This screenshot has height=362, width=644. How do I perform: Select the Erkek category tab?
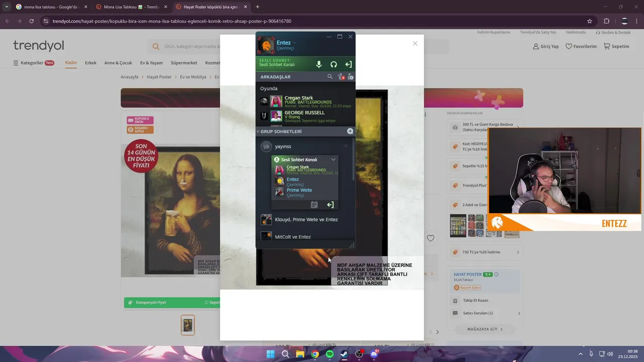pyautogui.click(x=91, y=63)
